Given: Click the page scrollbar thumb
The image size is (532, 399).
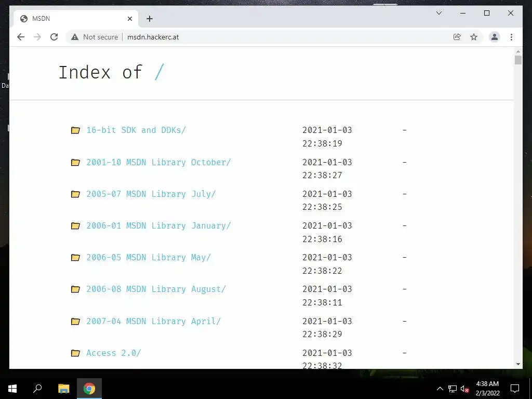Looking at the screenshot, I should pos(518,60).
